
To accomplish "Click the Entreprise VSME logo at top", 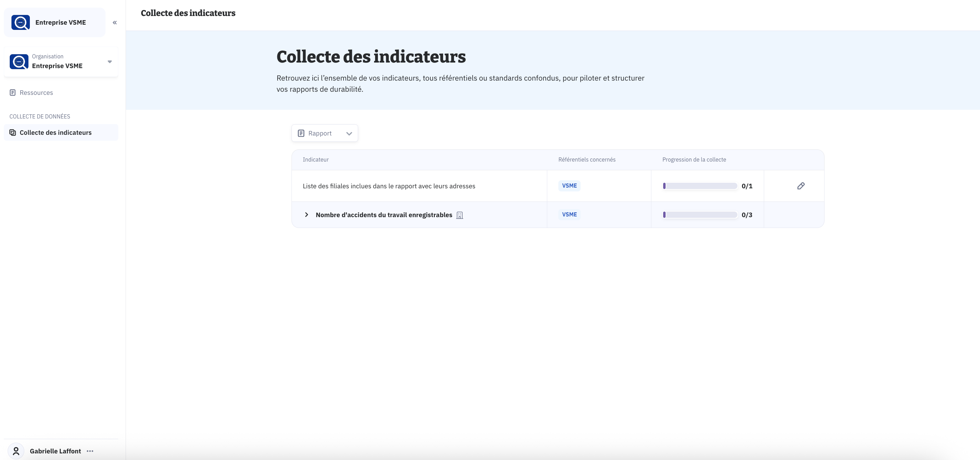I will [x=20, y=23].
